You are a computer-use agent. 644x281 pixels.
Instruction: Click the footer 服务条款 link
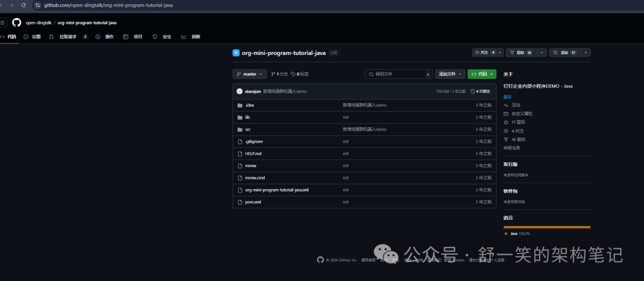pyautogui.click(x=369, y=260)
